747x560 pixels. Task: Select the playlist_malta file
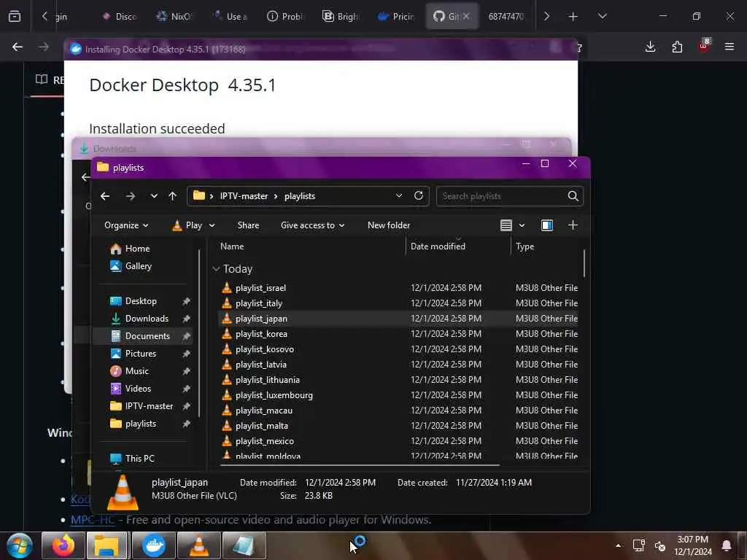point(262,426)
